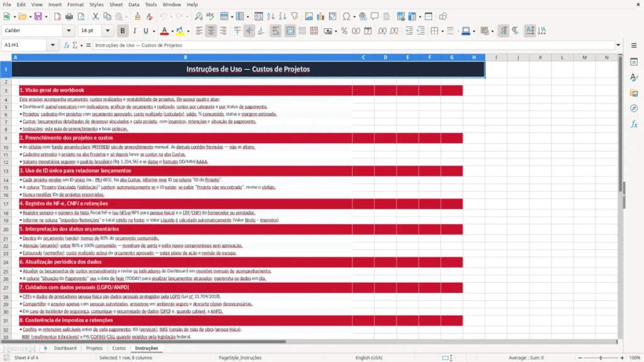Click the Sort descending icon
The height and width of the screenshot is (362, 644).
(x=282, y=16)
